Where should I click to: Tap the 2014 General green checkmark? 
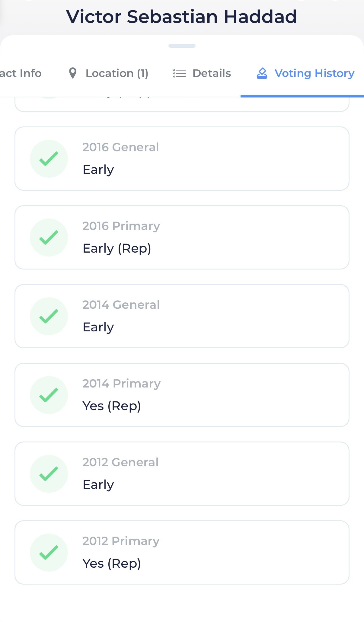tap(49, 316)
